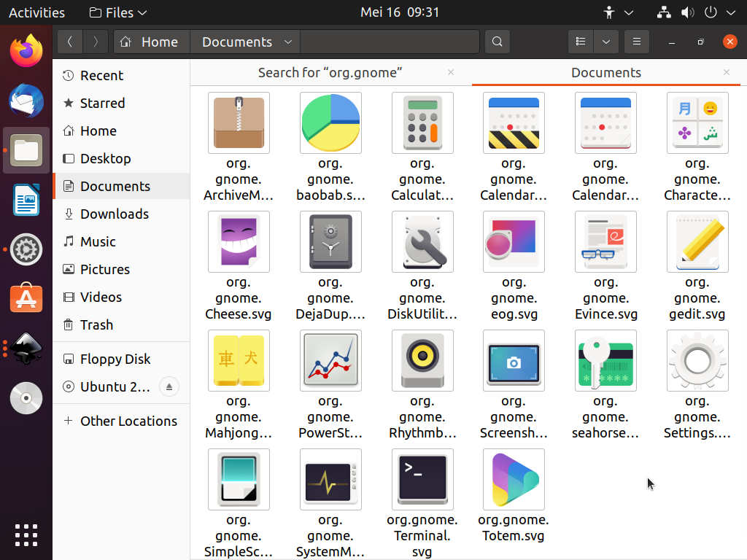Open Home in the sidebar
747x560 pixels.
coord(122,131)
